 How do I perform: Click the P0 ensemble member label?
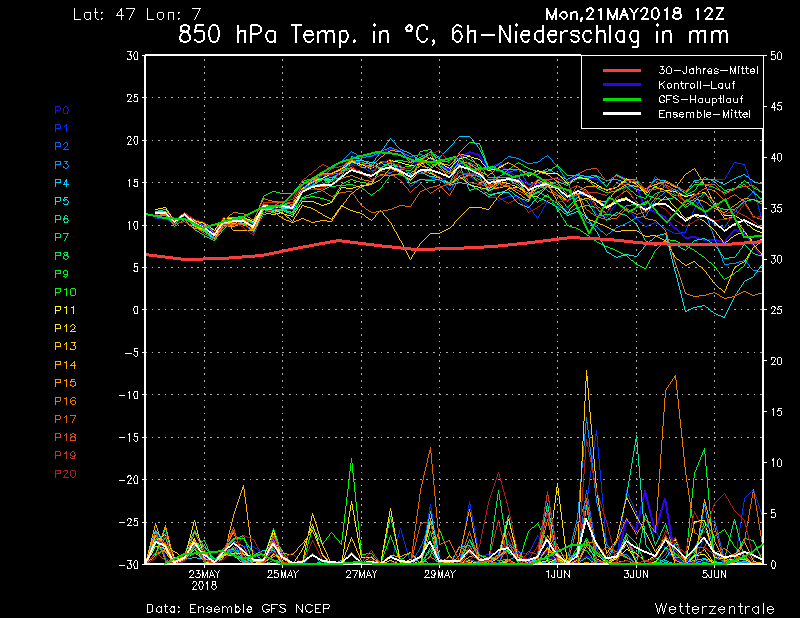tap(61, 110)
